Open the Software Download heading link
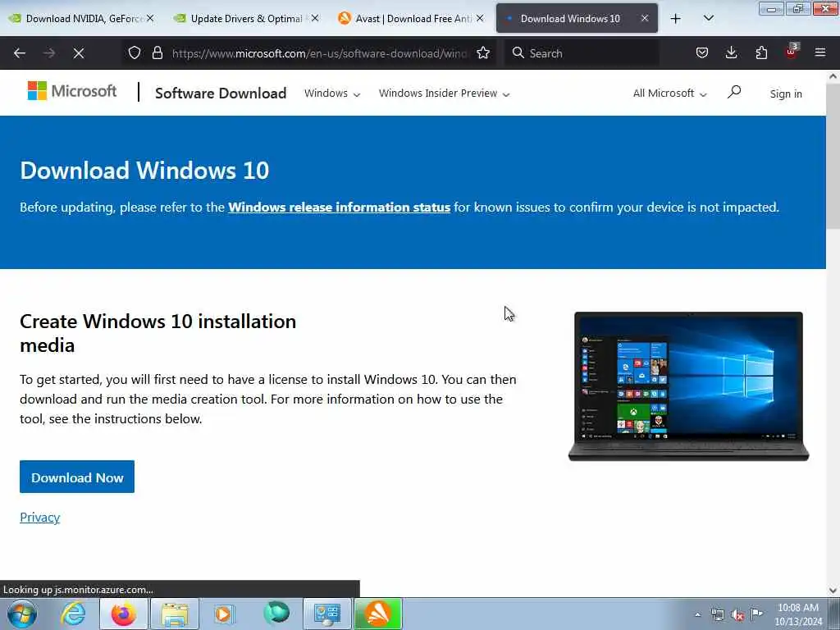This screenshot has height=630, width=840. (x=221, y=94)
